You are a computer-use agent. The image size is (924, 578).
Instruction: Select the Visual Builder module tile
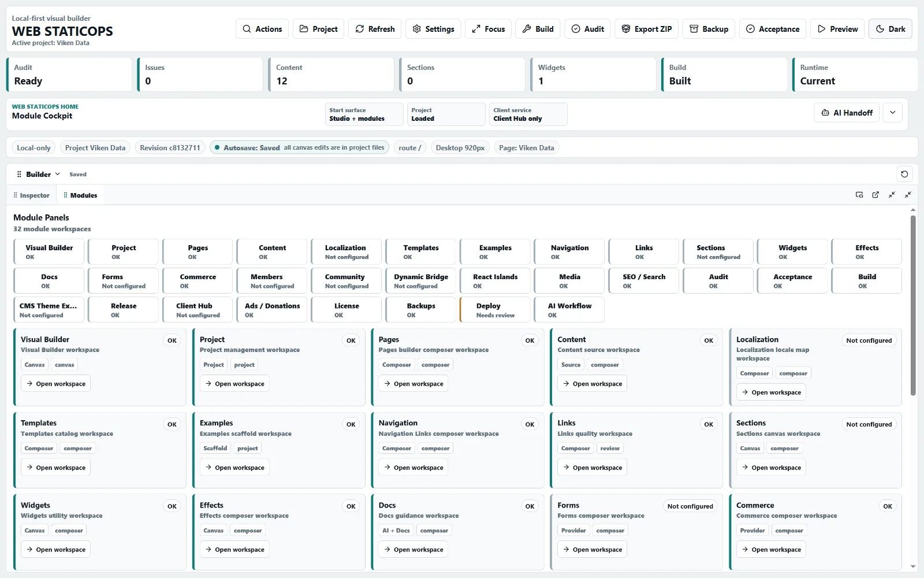coord(49,251)
